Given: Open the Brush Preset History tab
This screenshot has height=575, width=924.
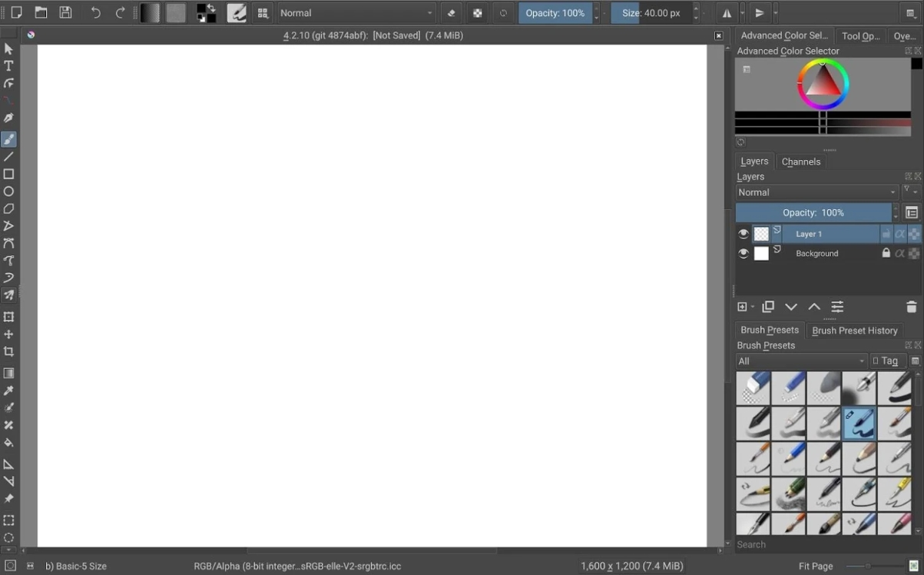Looking at the screenshot, I should [x=855, y=331].
